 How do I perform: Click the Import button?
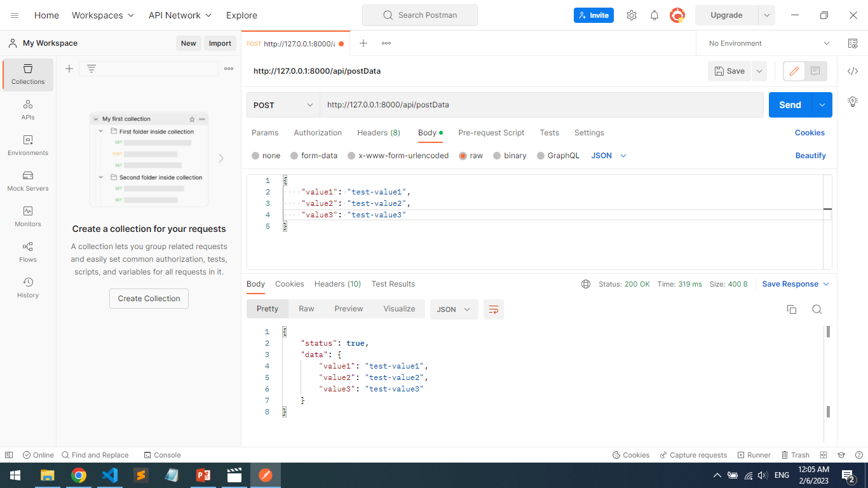[220, 43]
